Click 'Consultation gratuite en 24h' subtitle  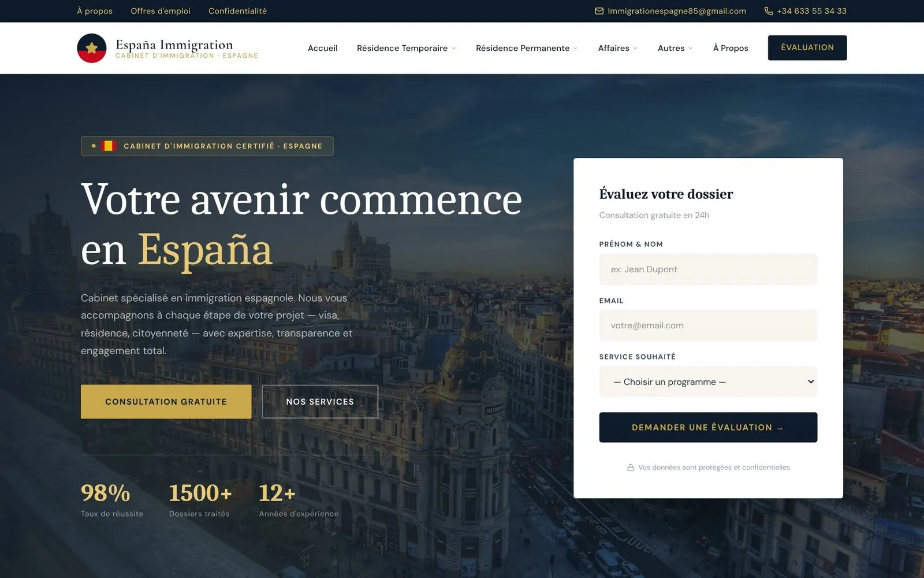pos(654,215)
